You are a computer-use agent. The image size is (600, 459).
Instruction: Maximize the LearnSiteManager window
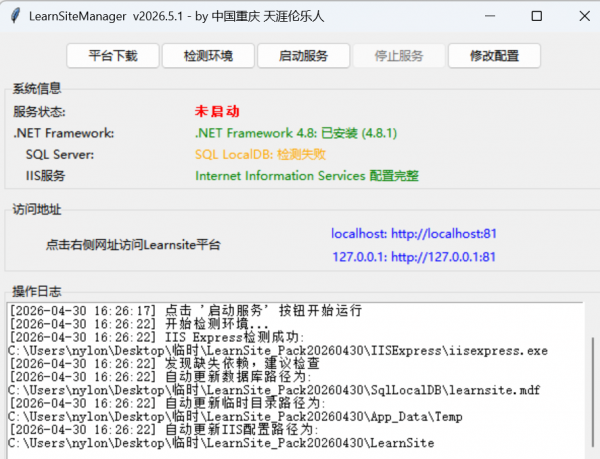click(x=537, y=16)
